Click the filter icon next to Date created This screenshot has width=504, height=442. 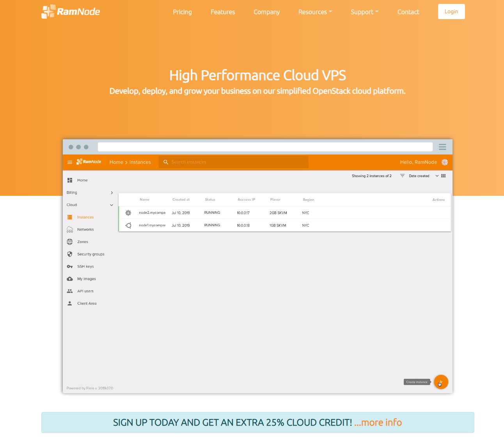[402, 176]
